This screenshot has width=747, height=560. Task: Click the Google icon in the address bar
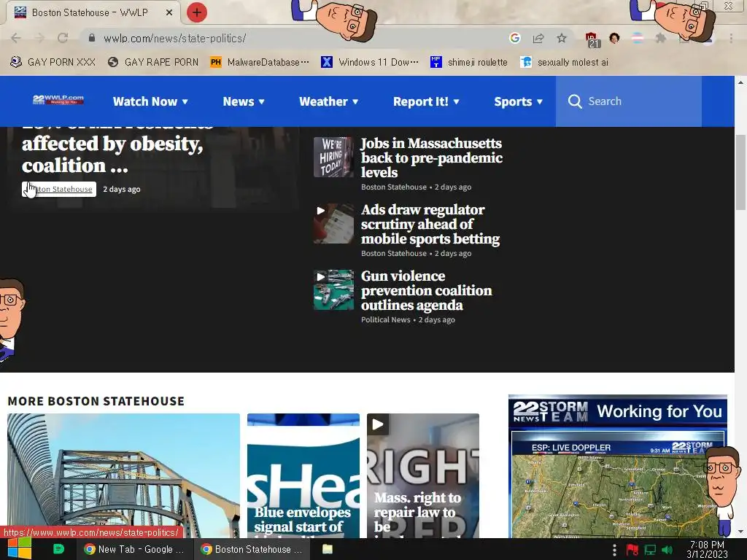click(514, 38)
